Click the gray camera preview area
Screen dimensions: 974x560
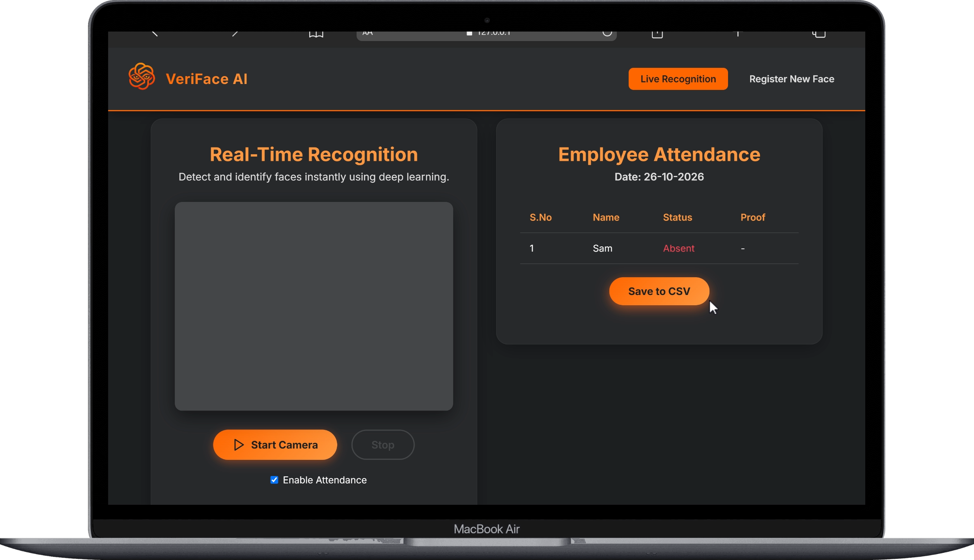pyautogui.click(x=313, y=306)
